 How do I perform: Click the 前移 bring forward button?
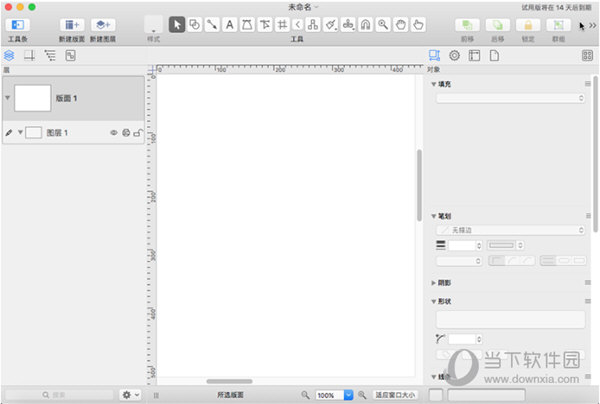(x=468, y=24)
